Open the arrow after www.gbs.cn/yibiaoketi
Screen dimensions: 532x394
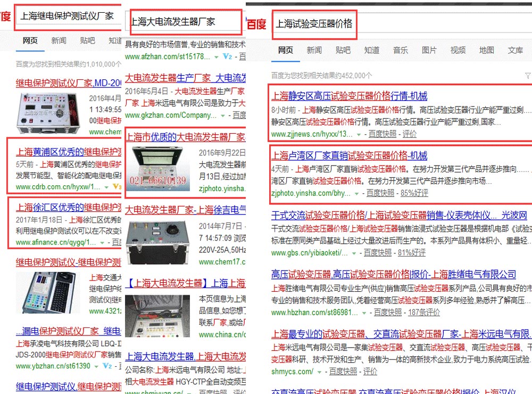pyautogui.click(x=354, y=253)
